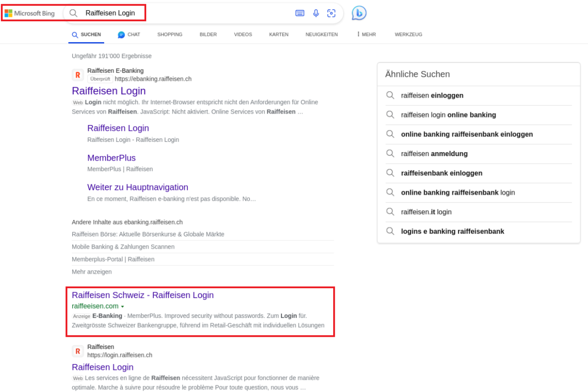Search suggestion 'raiffeisenbank einloggen'
Image resolution: width=588 pixels, height=392 pixels.
pyautogui.click(x=441, y=173)
